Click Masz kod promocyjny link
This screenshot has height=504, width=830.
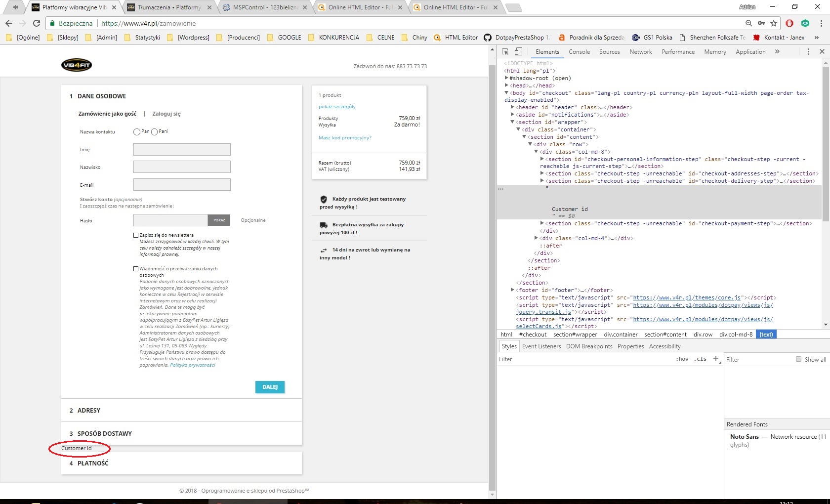pyautogui.click(x=345, y=138)
